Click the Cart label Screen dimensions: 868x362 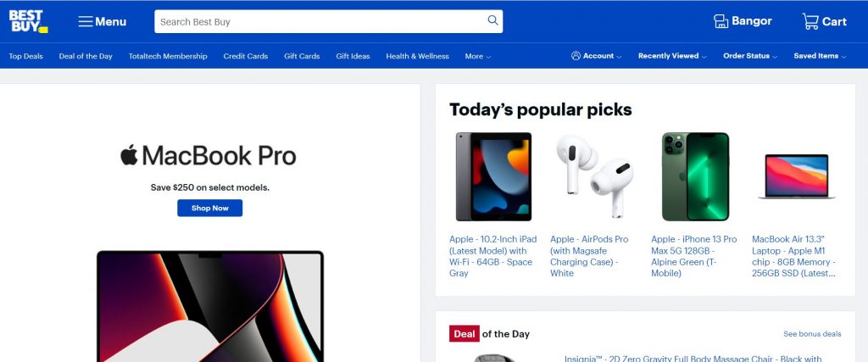pyautogui.click(x=834, y=21)
